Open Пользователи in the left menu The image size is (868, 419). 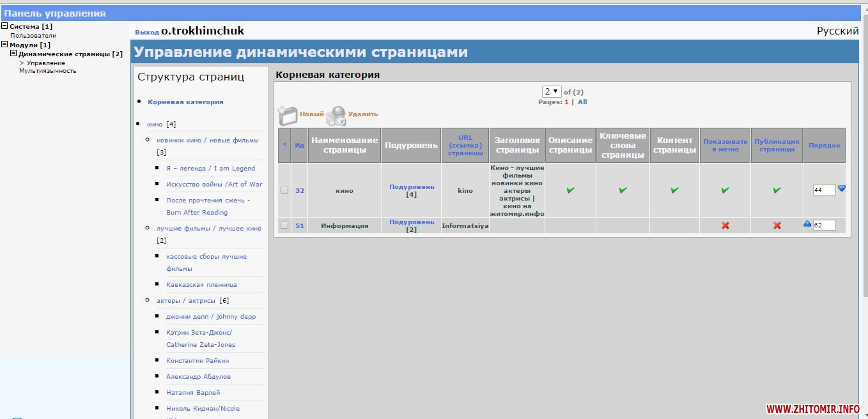point(33,36)
